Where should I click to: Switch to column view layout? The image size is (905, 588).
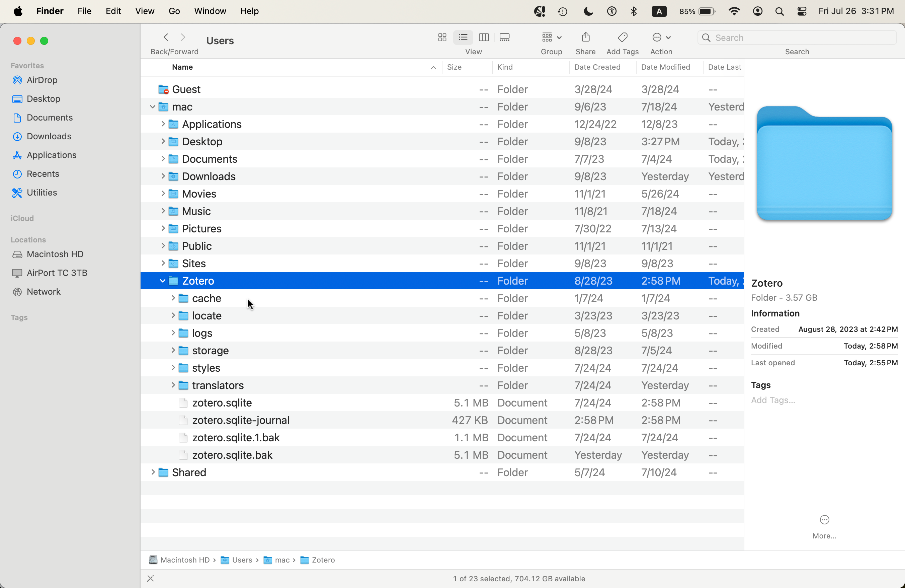[x=484, y=37]
